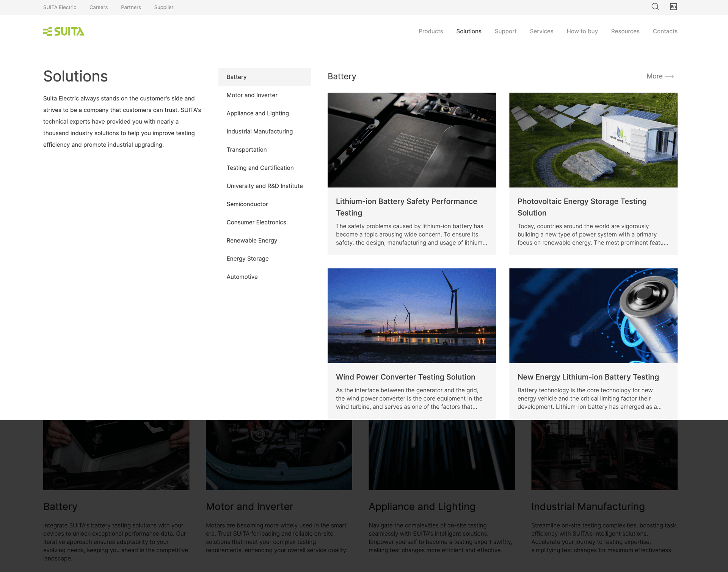Viewport: 728px width, 572px height.
Task: Open the Resources menu
Action: click(625, 31)
